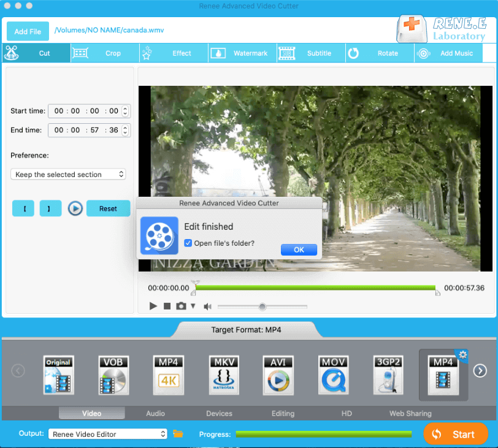
Task: Switch to the HD format category
Action: coord(347,414)
